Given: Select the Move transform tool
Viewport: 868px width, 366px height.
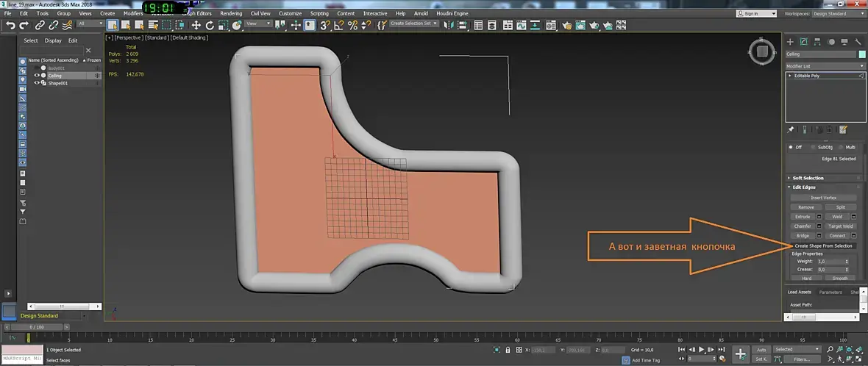Looking at the screenshot, I should pyautogui.click(x=196, y=25).
